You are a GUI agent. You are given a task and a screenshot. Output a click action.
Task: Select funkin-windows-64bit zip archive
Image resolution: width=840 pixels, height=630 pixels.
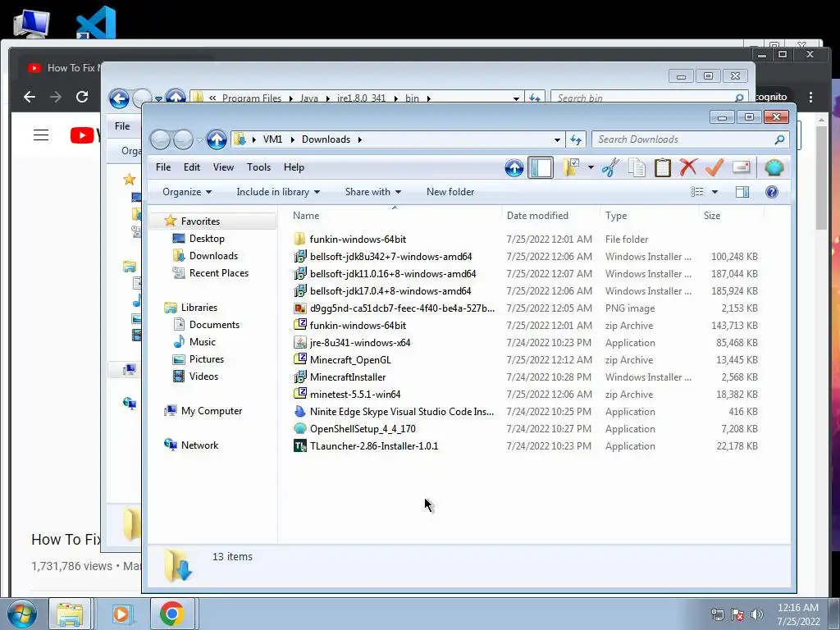pos(358,325)
